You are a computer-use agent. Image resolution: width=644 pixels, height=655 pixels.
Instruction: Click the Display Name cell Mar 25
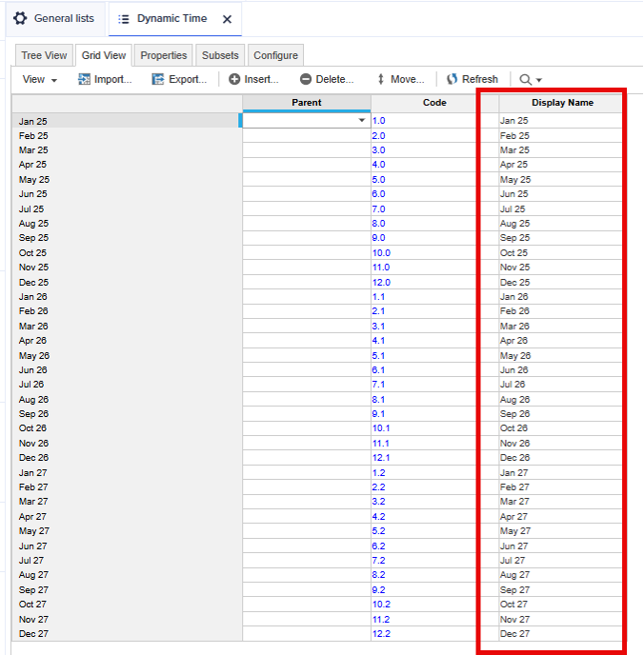[560, 150]
